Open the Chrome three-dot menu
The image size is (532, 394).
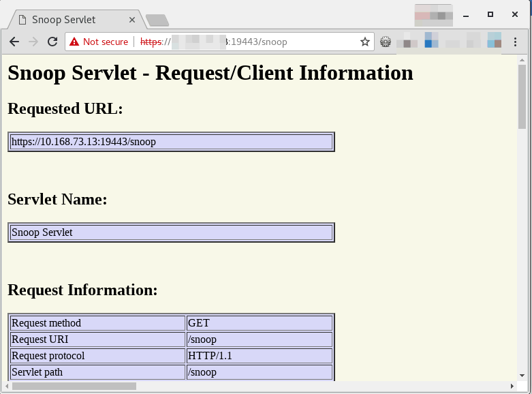(x=516, y=42)
